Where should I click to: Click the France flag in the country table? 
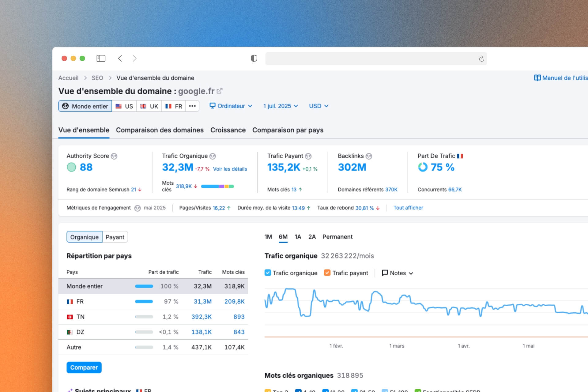click(x=70, y=302)
